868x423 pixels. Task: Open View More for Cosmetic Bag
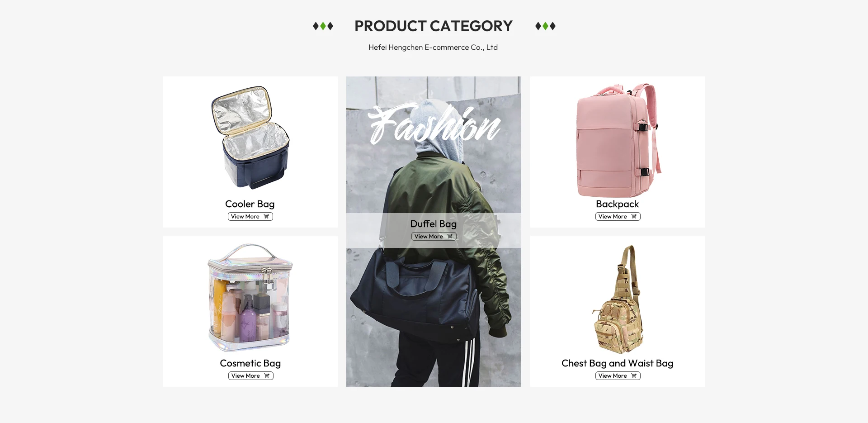251,376
